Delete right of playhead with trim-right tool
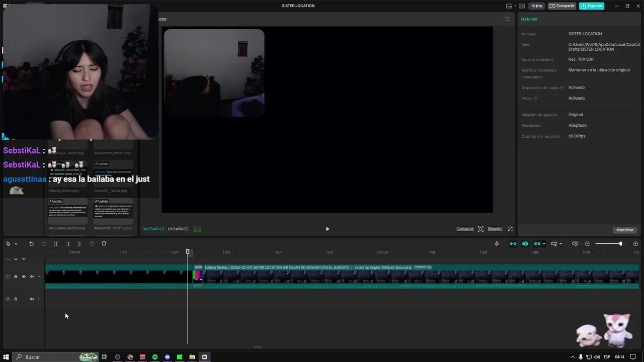The width and height of the screenshot is (644, 362). (79, 244)
